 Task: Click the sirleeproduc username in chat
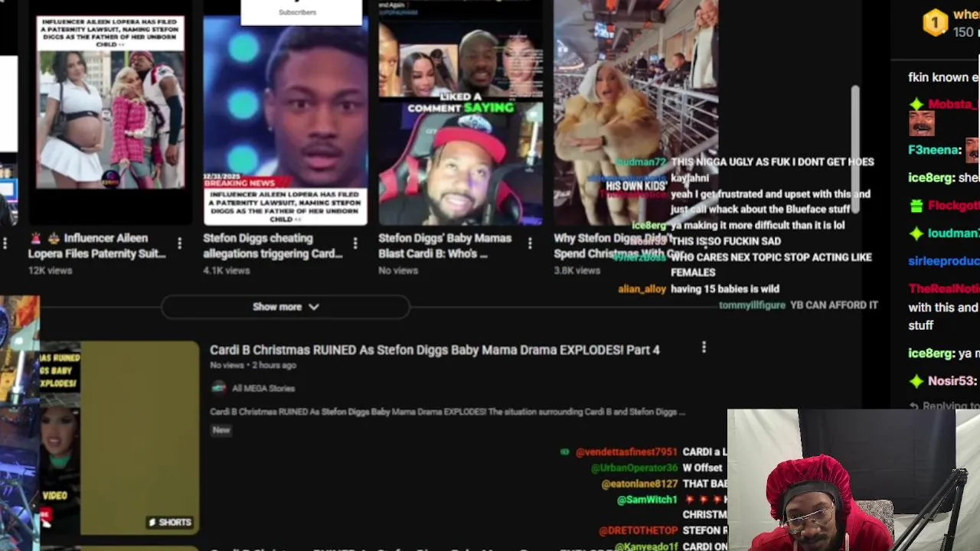[x=943, y=261]
